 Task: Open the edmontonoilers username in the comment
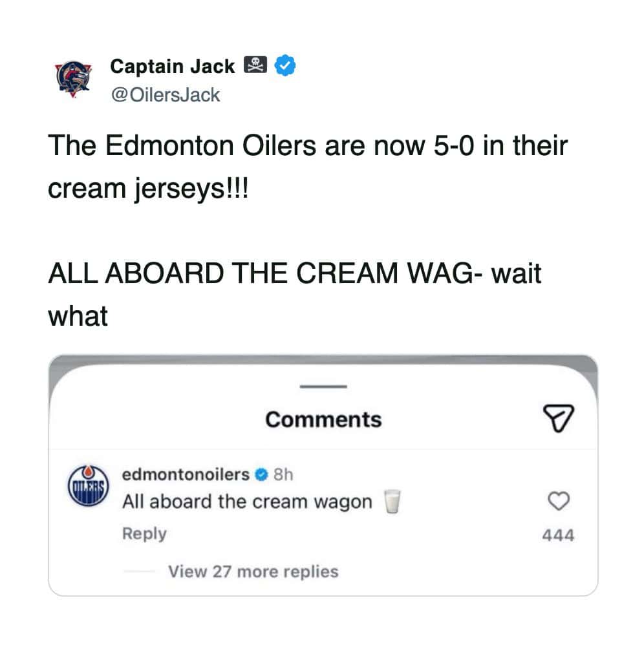(186, 474)
